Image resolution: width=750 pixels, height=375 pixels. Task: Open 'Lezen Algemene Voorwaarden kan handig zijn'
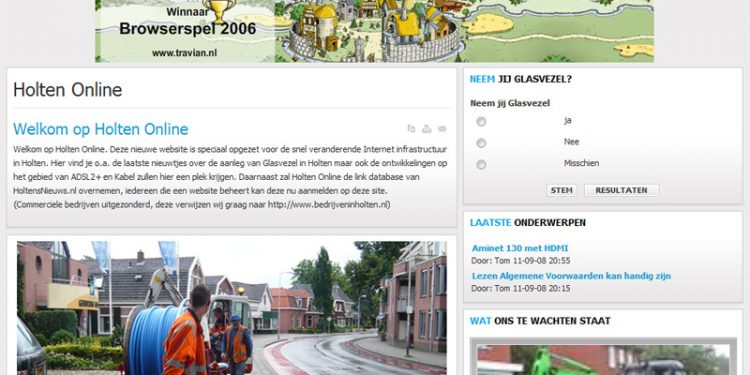point(571,276)
